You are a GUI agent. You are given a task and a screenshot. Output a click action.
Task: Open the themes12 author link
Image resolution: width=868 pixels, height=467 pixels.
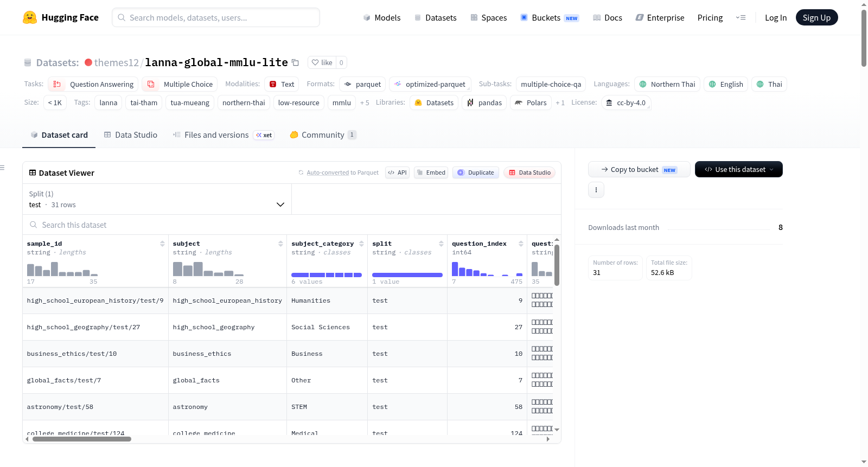click(116, 62)
